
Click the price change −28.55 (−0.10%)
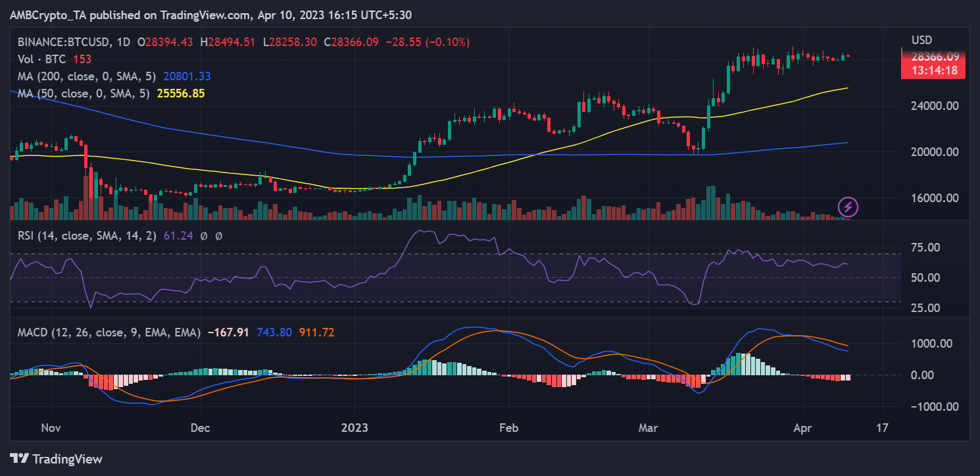tap(428, 42)
